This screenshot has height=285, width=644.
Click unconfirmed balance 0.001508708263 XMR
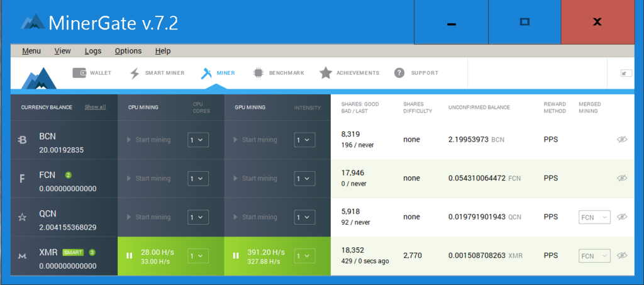click(x=486, y=255)
